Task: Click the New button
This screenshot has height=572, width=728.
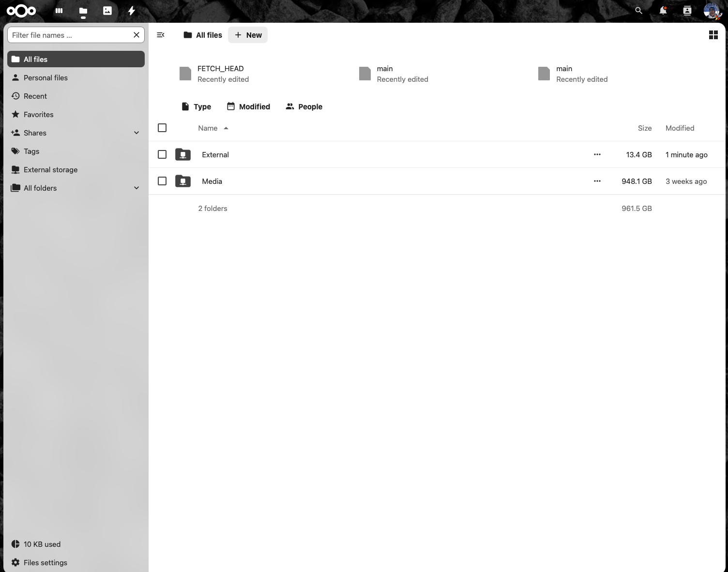Action: pyautogui.click(x=248, y=34)
